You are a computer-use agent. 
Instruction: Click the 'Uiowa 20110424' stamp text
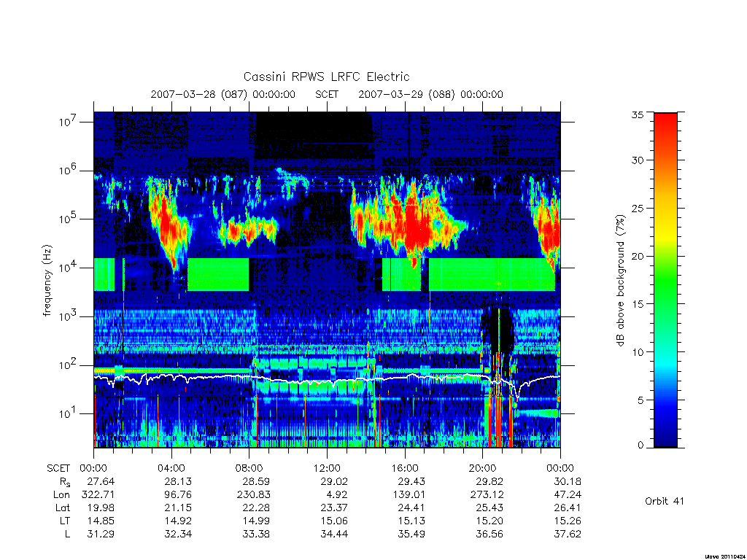(x=724, y=556)
